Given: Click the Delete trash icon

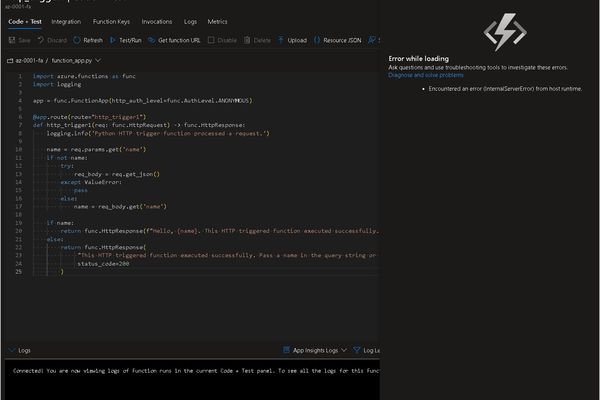Looking at the screenshot, I should click(x=247, y=40).
